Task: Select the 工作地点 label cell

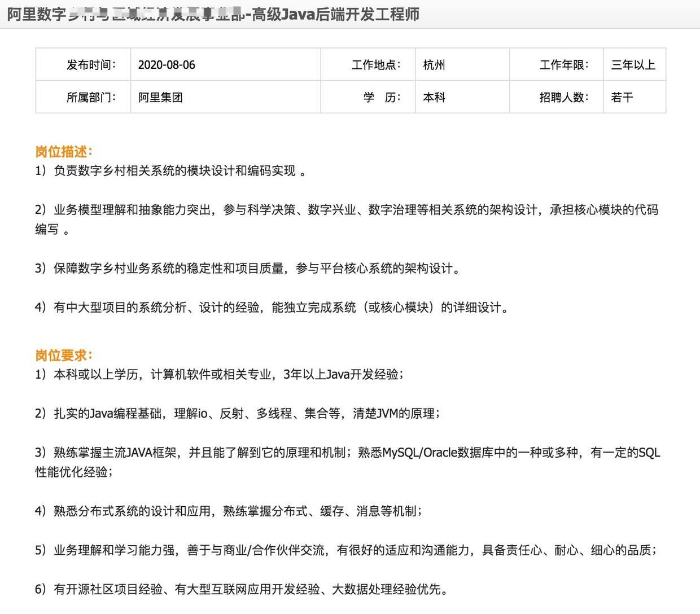Action: point(369,64)
